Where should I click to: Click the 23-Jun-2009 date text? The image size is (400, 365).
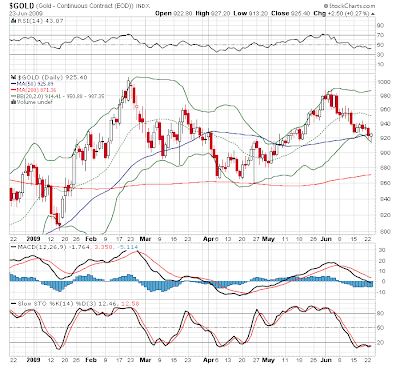coord(25,14)
